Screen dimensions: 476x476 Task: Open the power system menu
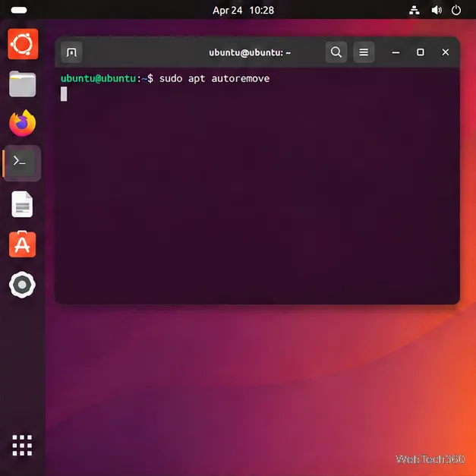(x=456, y=11)
